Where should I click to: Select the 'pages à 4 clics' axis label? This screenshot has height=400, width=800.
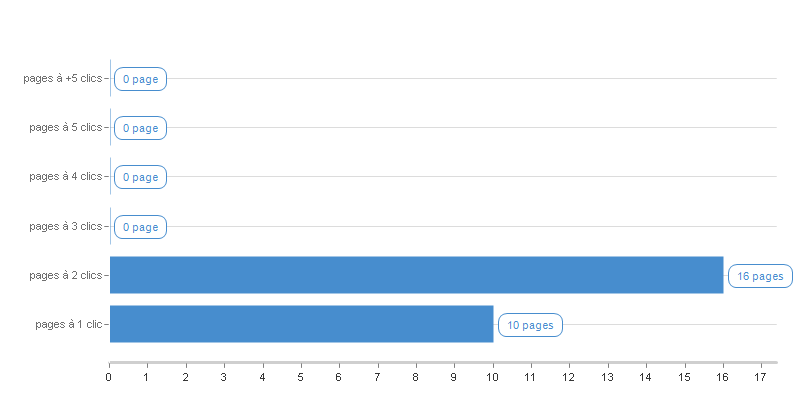tap(66, 177)
